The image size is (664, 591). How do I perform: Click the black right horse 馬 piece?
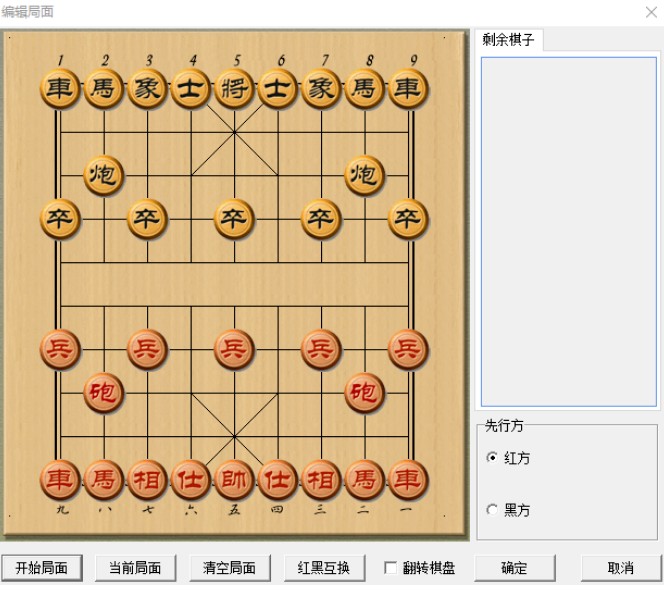[364, 89]
